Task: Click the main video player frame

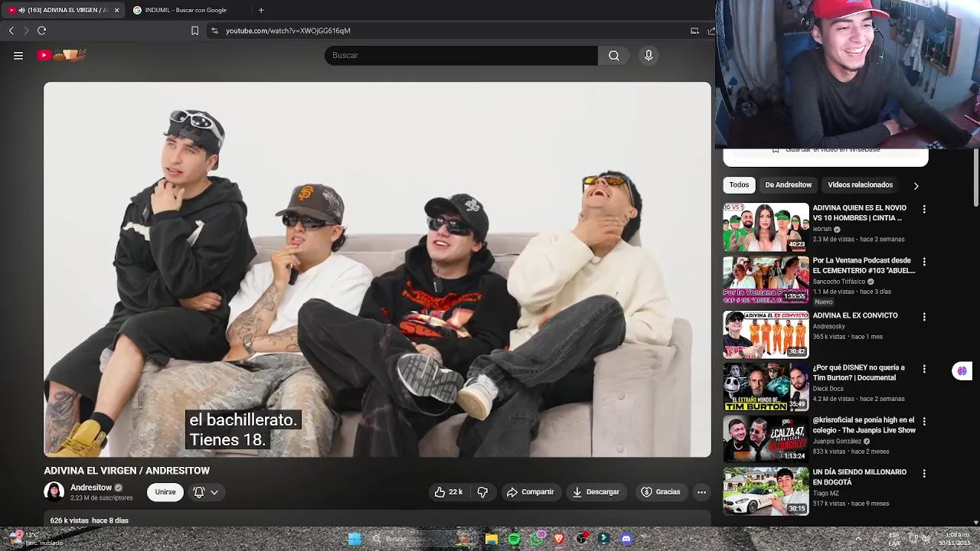Action: 377,269
